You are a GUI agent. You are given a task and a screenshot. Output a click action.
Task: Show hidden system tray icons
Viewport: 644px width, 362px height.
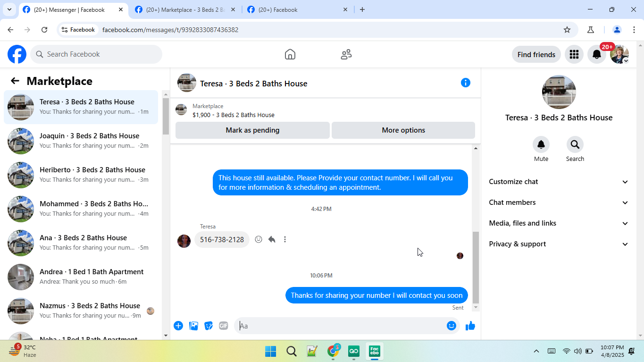click(536, 351)
